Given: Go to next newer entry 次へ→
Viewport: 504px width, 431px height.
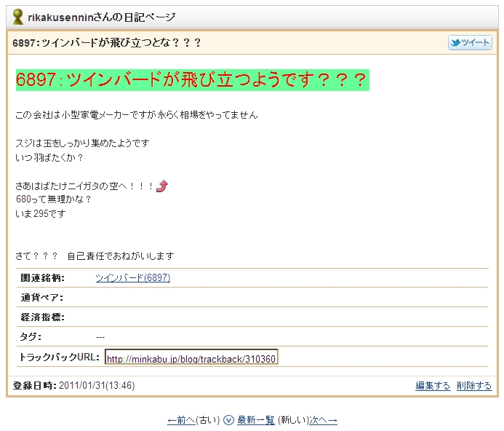Looking at the screenshot, I should point(323,420).
